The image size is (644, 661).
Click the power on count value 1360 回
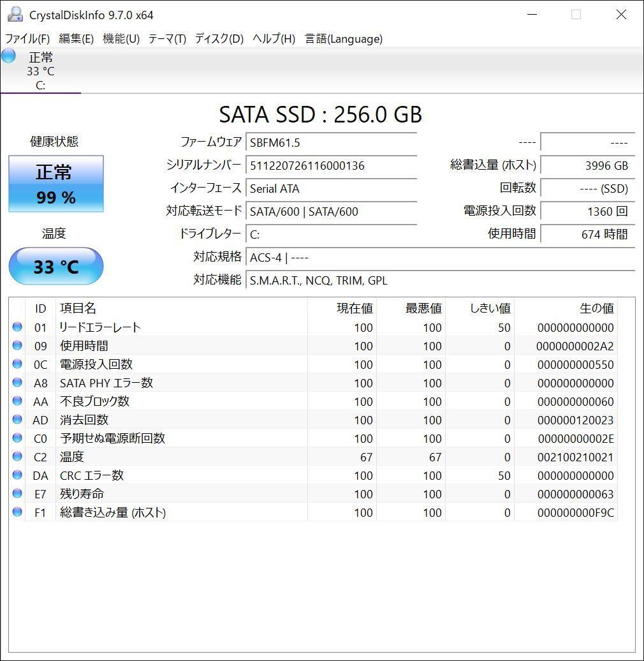[587, 211]
